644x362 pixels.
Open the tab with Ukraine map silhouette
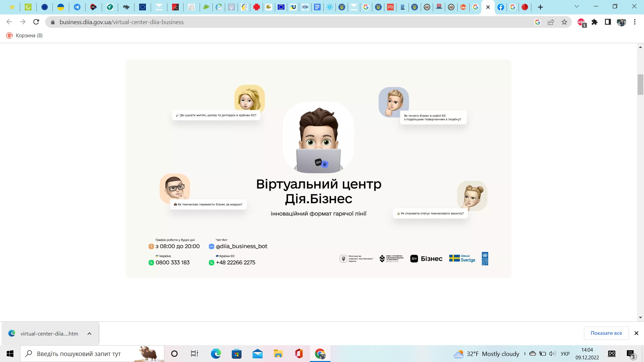click(126, 7)
